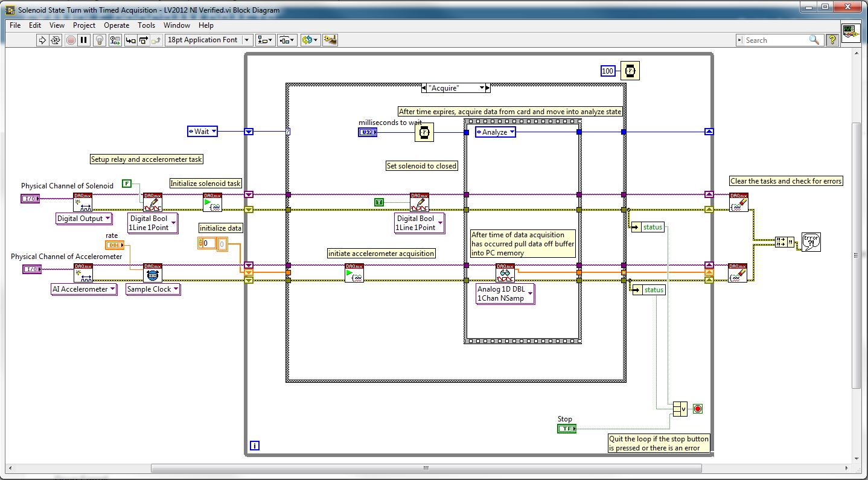This screenshot has height=480, width=868.
Task: Click the upper status unbundle node
Action: pyautogui.click(x=646, y=228)
